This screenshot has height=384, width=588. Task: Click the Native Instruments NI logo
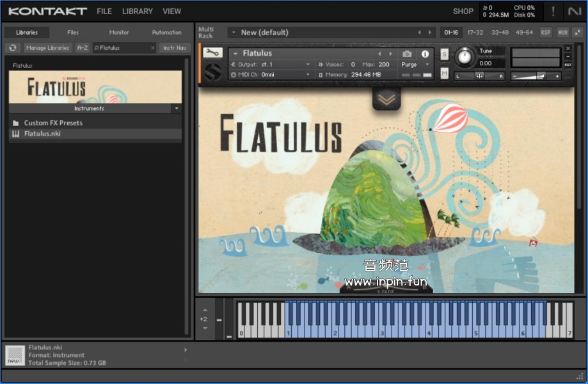574,11
